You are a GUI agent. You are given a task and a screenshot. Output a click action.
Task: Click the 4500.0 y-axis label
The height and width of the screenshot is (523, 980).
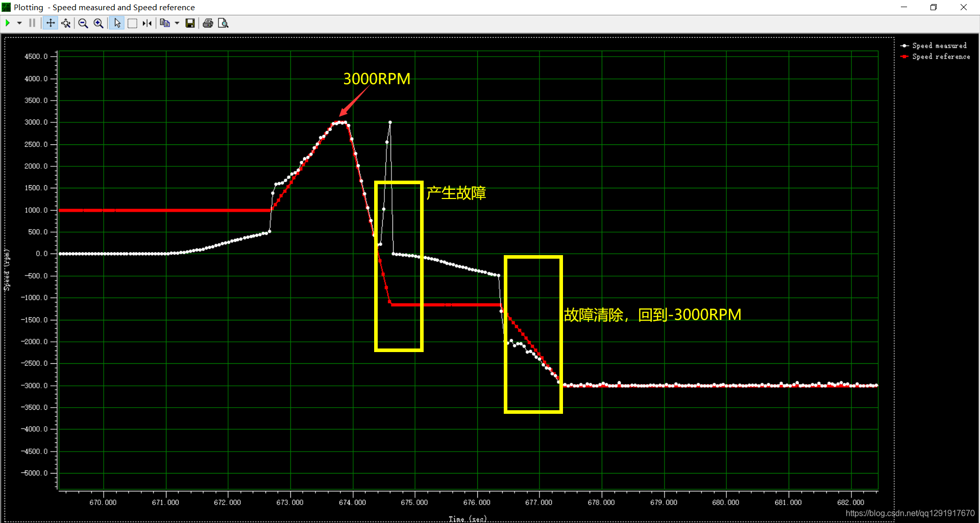36,56
